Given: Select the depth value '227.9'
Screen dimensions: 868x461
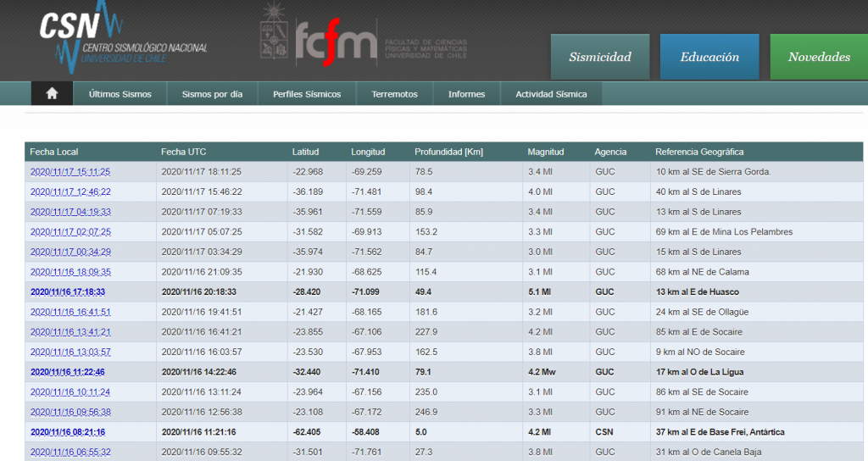Looking at the screenshot, I should (426, 332).
